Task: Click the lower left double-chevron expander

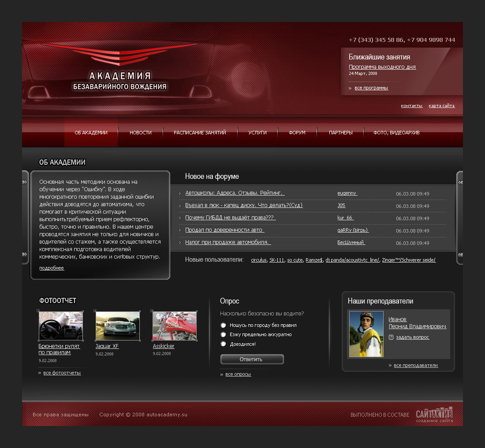Action: 25,254
